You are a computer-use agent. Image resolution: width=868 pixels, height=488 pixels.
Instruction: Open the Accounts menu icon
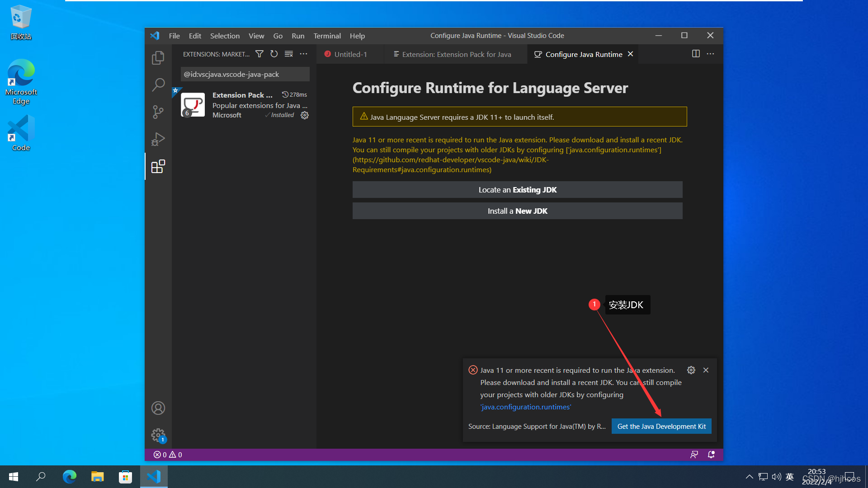point(158,408)
